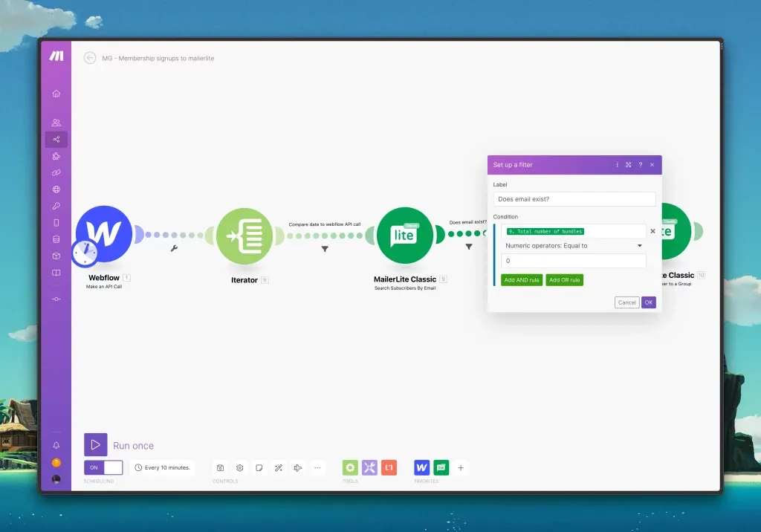Select MailerLite Classic search module
761x532 pixels.
click(405, 236)
